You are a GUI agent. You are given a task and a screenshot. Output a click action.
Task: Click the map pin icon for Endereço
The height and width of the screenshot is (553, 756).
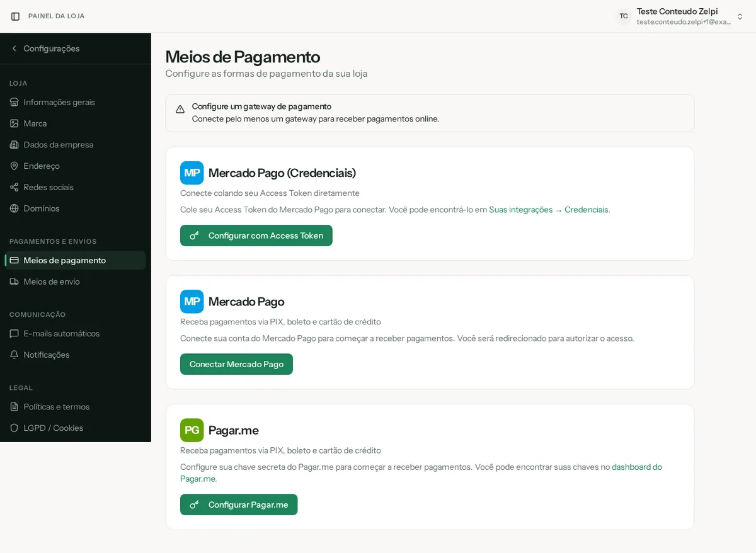(x=14, y=166)
